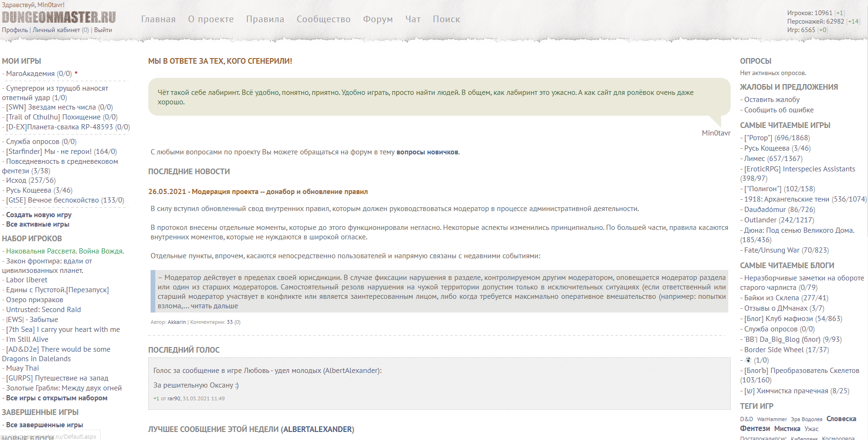Open [Блог] Клуб мафиози blog
This screenshot has height=440, width=868.
point(793,319)
